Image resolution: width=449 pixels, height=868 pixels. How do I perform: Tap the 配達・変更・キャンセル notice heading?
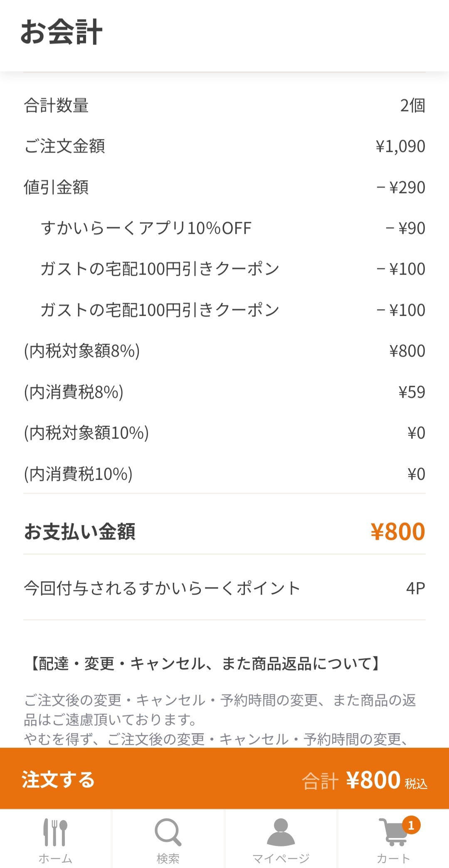[205, 663]
